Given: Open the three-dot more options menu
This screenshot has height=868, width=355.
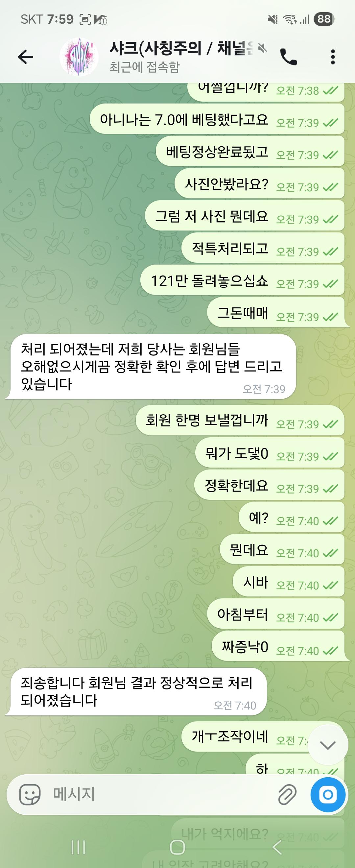Looking at the screenshot, I should pyautogui.click(x=333, y=57).
